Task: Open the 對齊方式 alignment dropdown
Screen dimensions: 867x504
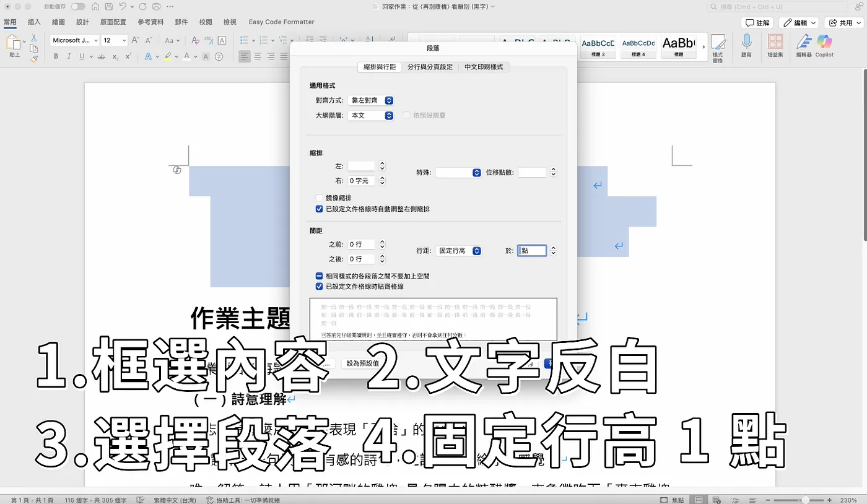Action: coord(370,100)
